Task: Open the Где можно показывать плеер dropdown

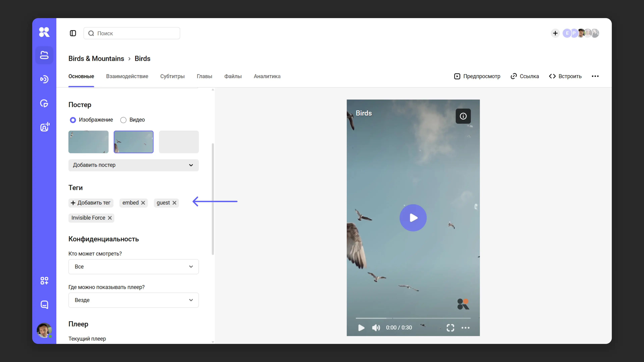Action: click(x=133, y=300)
